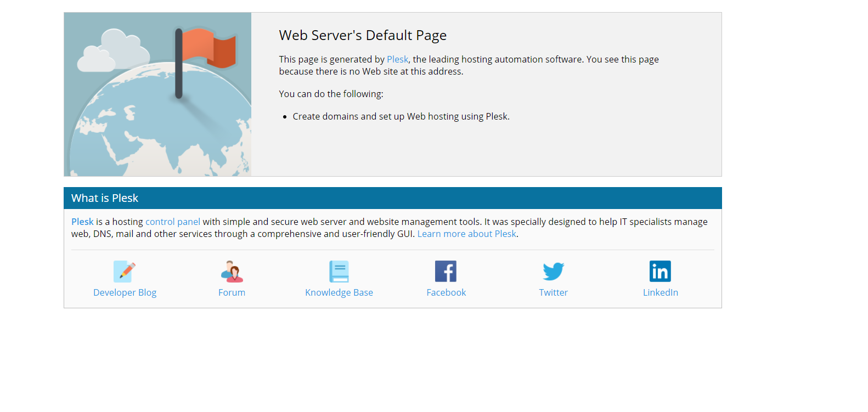Follow the Twitter text link

[553, 292]
